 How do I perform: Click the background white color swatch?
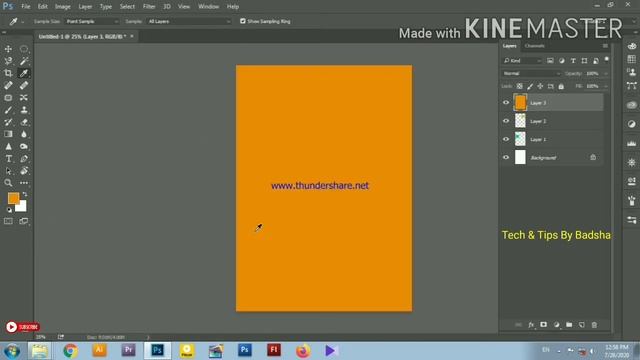22,207
